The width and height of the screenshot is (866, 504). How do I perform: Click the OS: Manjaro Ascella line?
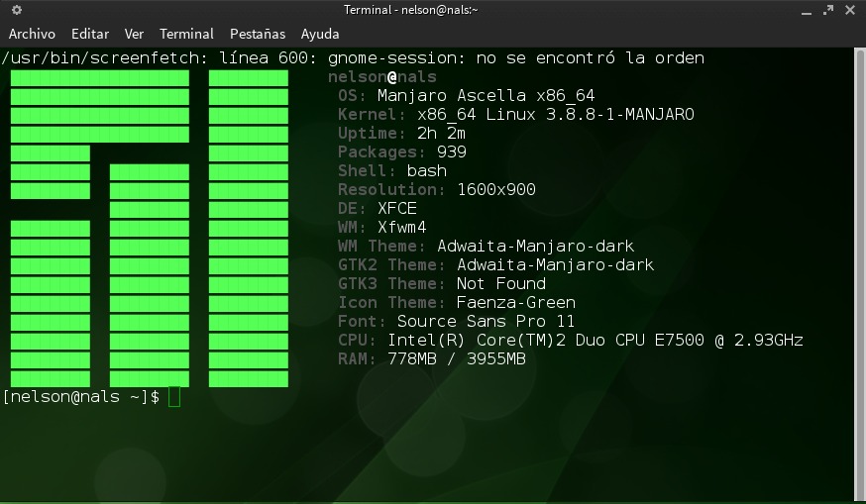(x=466, y=96)
